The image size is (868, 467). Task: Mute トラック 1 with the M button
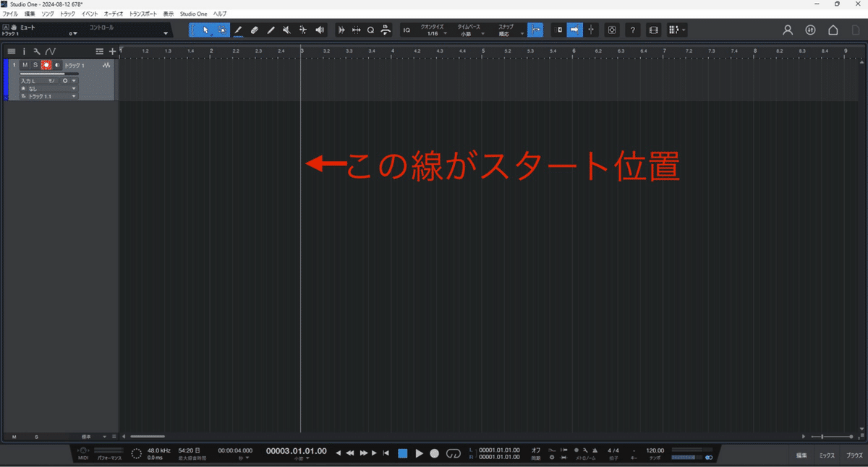pos(25,65)
